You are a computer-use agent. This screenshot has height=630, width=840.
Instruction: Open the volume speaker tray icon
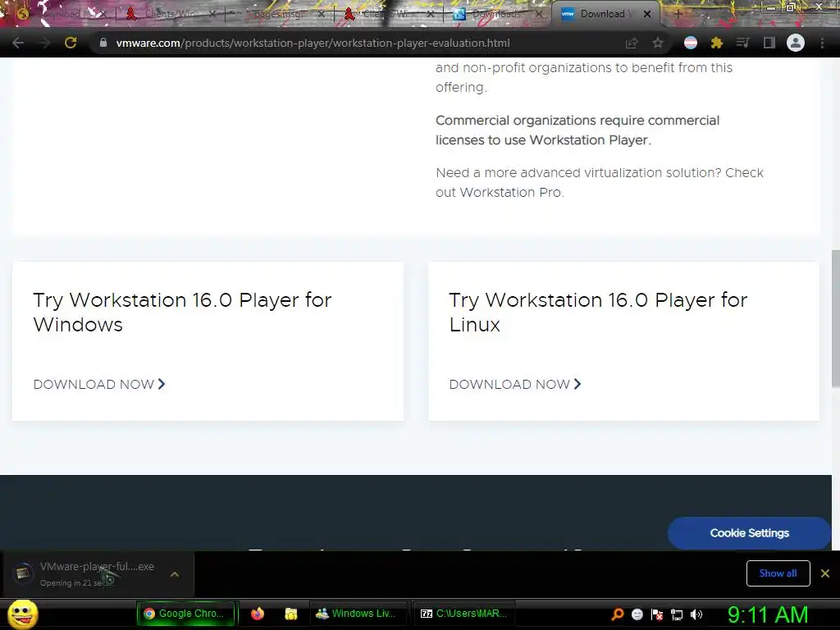tap(696, 614)
